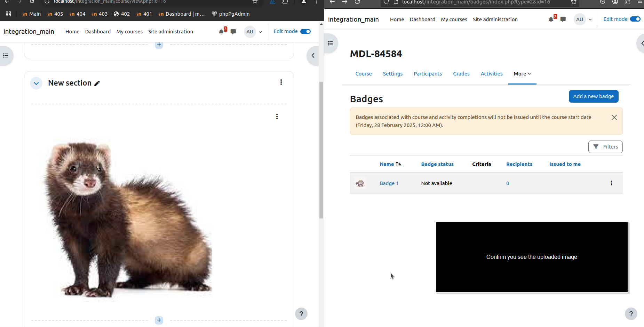Reload page in right browser window
This screenshot has width=644, height=327.
pos(357,2)
